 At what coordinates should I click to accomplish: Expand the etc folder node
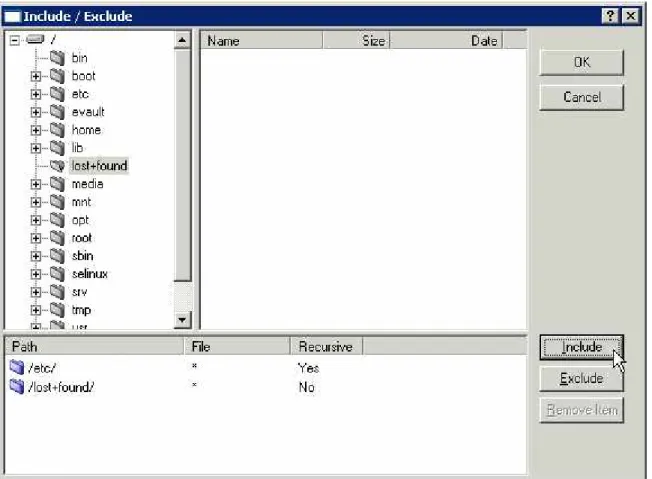[36, 94]
